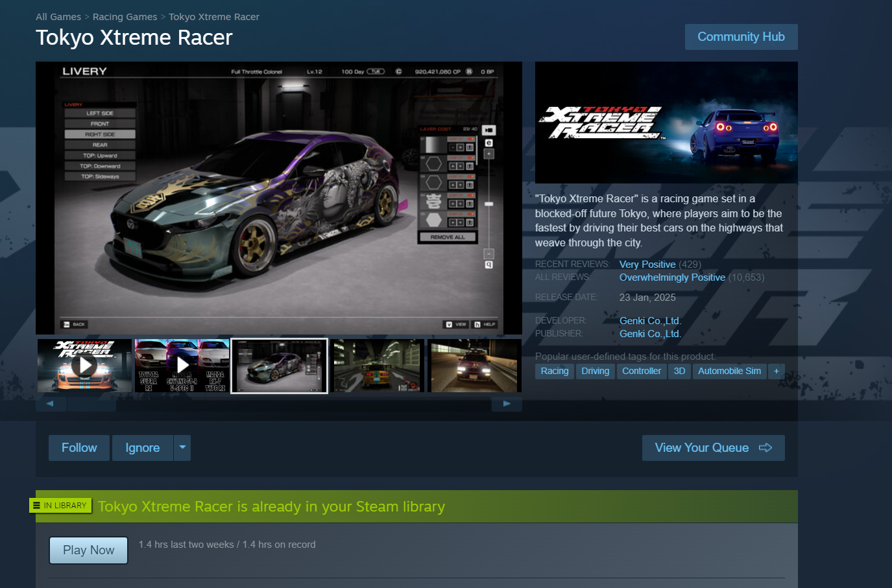Select the Automobile Sim tag
This screenshot has height=588, width=892.
click(729, 371)
